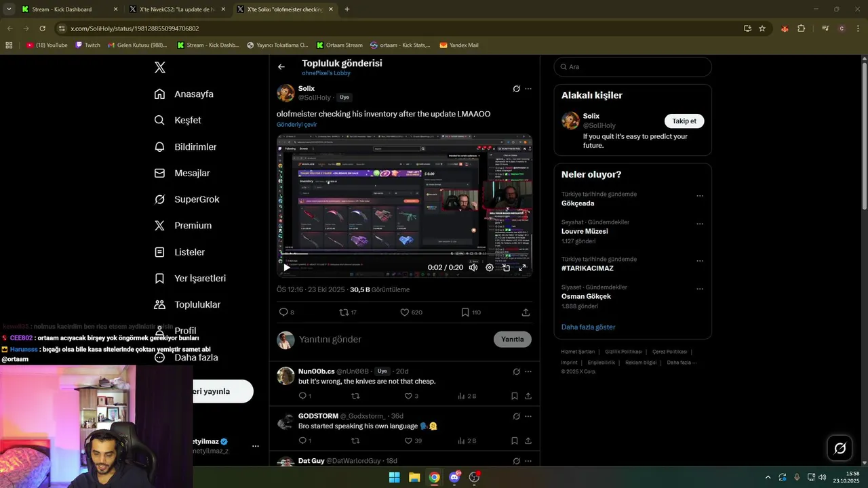Open the Windows Start menu
This screenshot has width=868, height=488.
click(395, 477)
